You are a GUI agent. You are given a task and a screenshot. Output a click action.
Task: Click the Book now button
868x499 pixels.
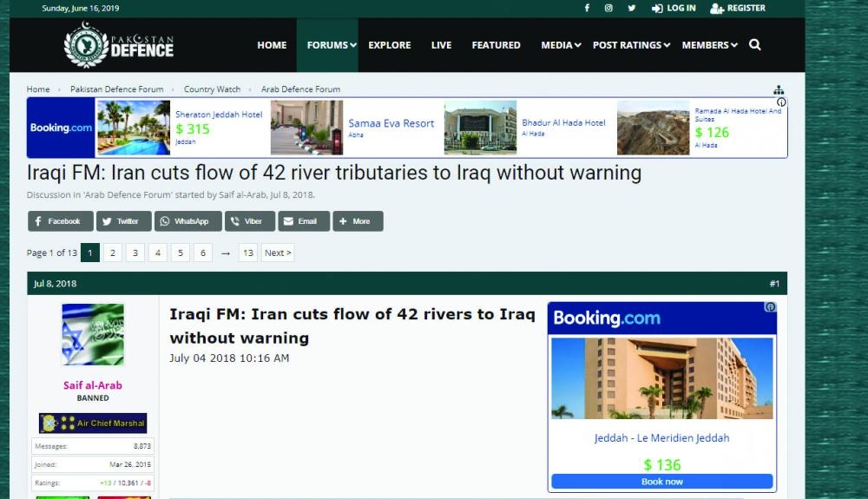point(661,482)
